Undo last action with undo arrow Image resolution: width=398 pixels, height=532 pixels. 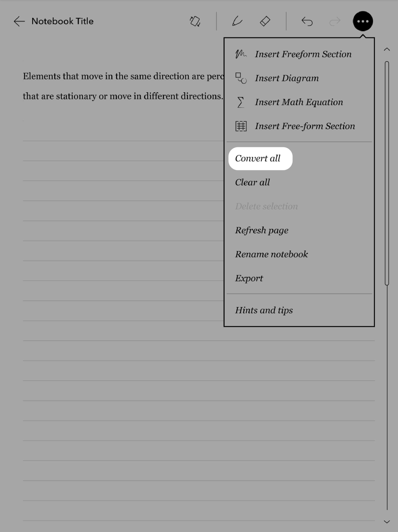pos(307,21)
